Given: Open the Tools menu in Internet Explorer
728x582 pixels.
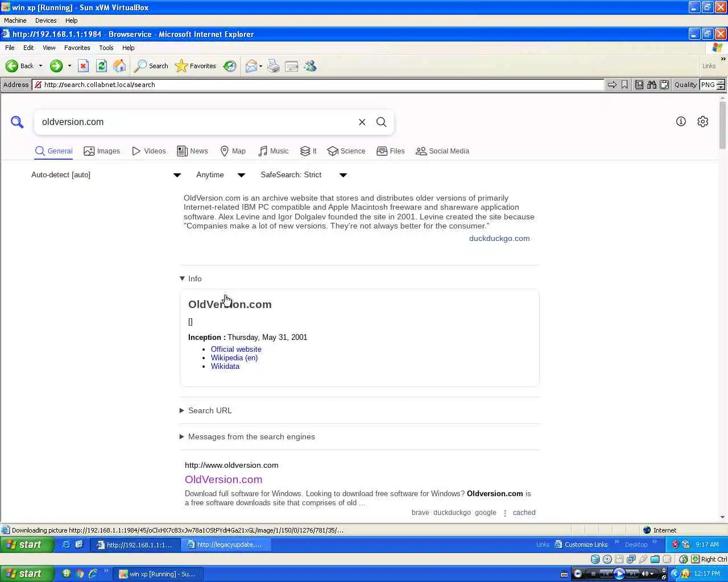Looking at the screenshot, I should (x=106, y=48).
